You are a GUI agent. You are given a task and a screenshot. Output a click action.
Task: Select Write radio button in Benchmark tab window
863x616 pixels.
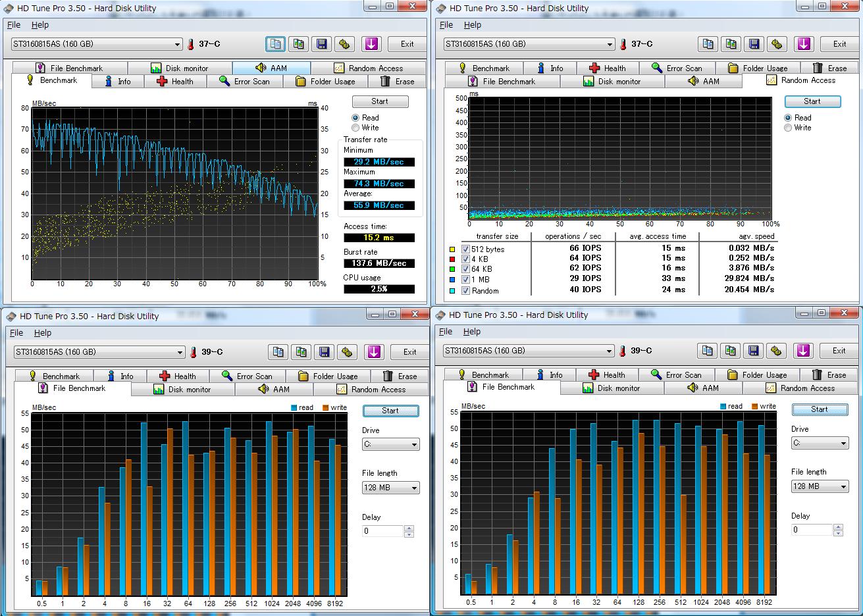click(x=355, y=128)
